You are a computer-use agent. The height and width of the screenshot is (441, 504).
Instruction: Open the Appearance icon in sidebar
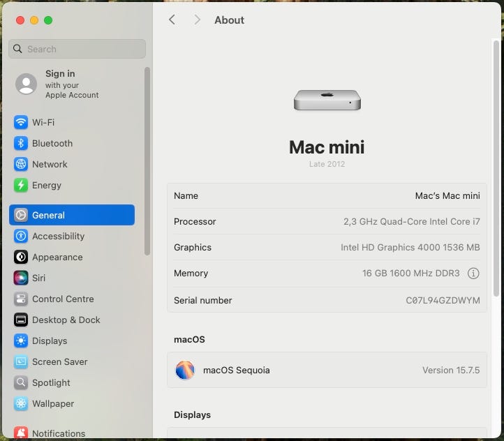[21, 257]
